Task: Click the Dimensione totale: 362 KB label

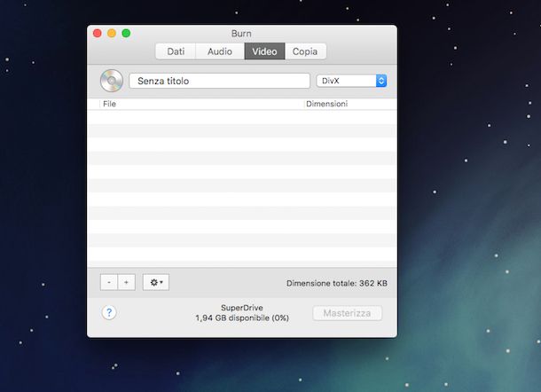Action: coord(337,283)
